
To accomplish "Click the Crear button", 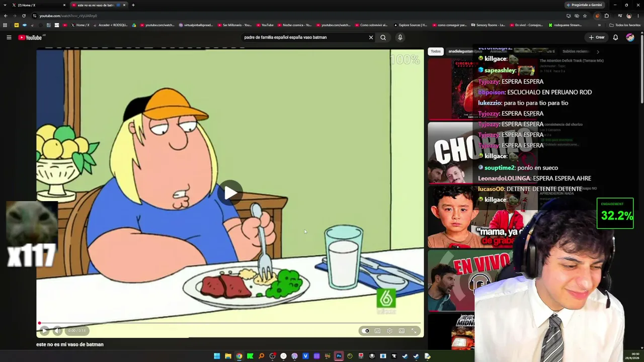I will coord(597,37).
